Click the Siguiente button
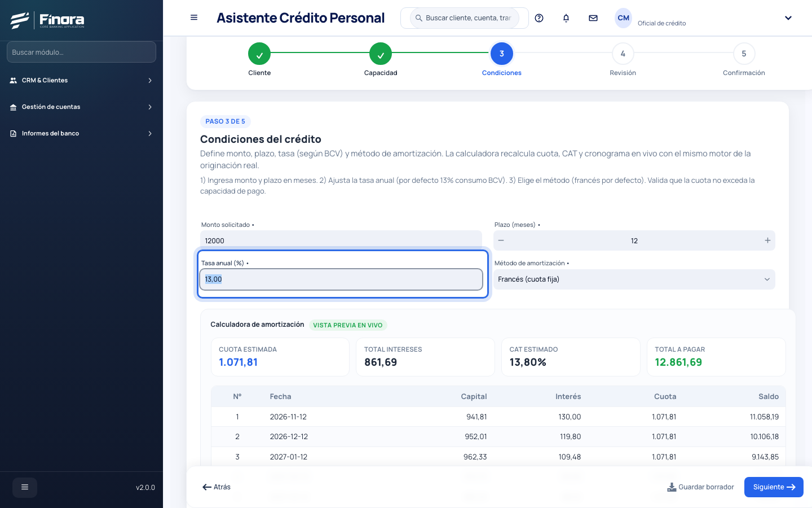This screenshot has height=508, width=812. [774, 487]
